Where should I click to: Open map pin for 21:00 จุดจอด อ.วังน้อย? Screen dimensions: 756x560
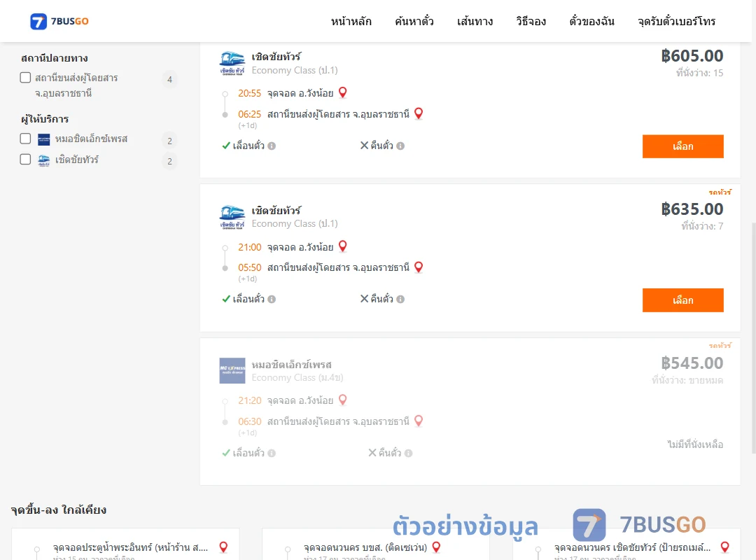pyautogui.click(x=343, y=246)
